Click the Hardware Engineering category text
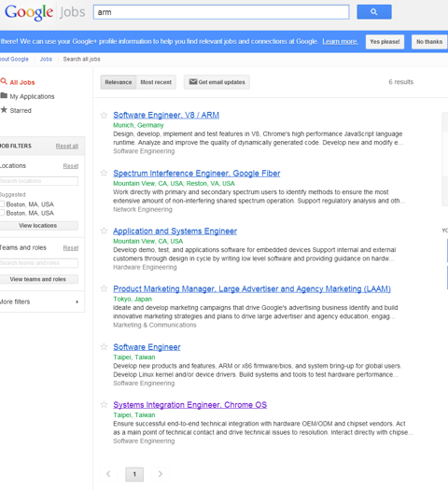 tap(145, 267)
